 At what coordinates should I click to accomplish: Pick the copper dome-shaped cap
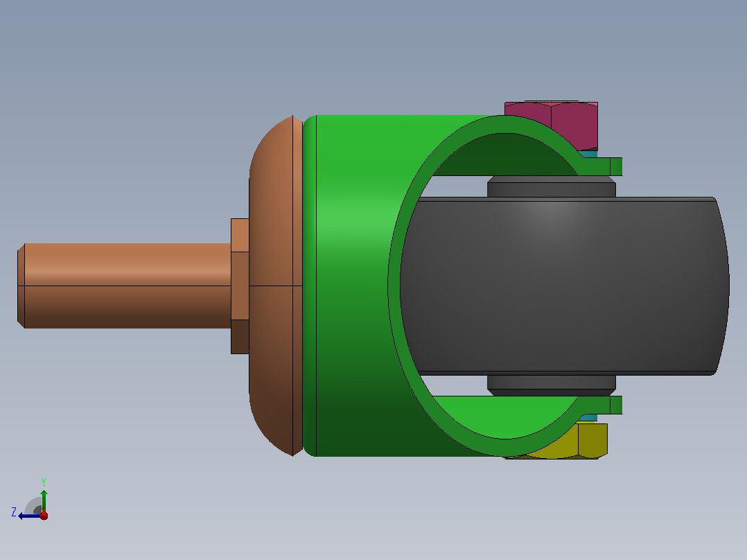tap(276, 286)
